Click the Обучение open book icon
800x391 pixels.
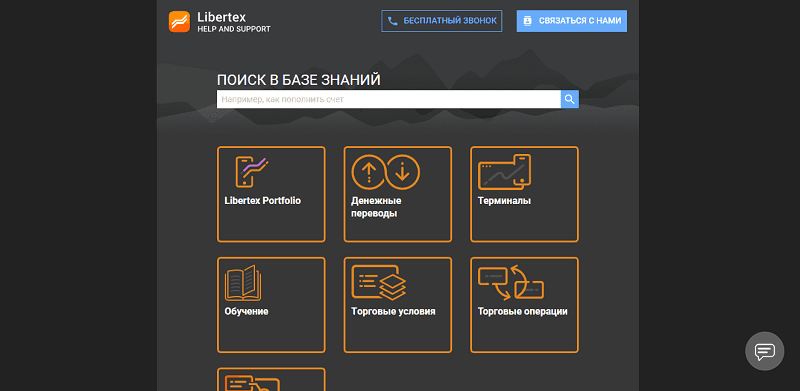point(243,283)
